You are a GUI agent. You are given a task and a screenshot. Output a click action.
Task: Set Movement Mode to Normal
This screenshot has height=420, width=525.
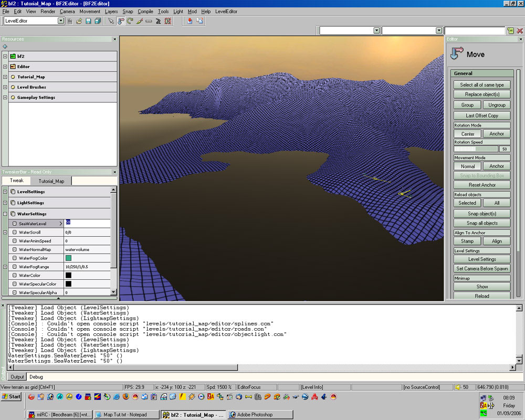click(467, 166)
